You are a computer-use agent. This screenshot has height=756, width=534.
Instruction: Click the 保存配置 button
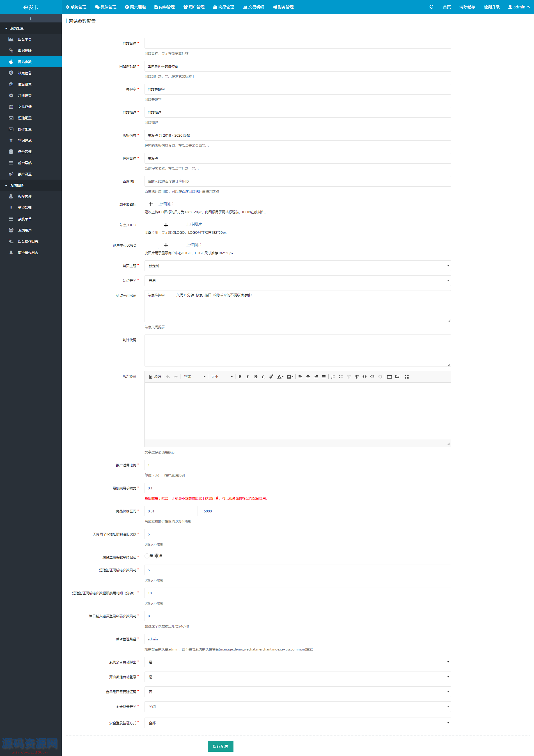(220, 746)
